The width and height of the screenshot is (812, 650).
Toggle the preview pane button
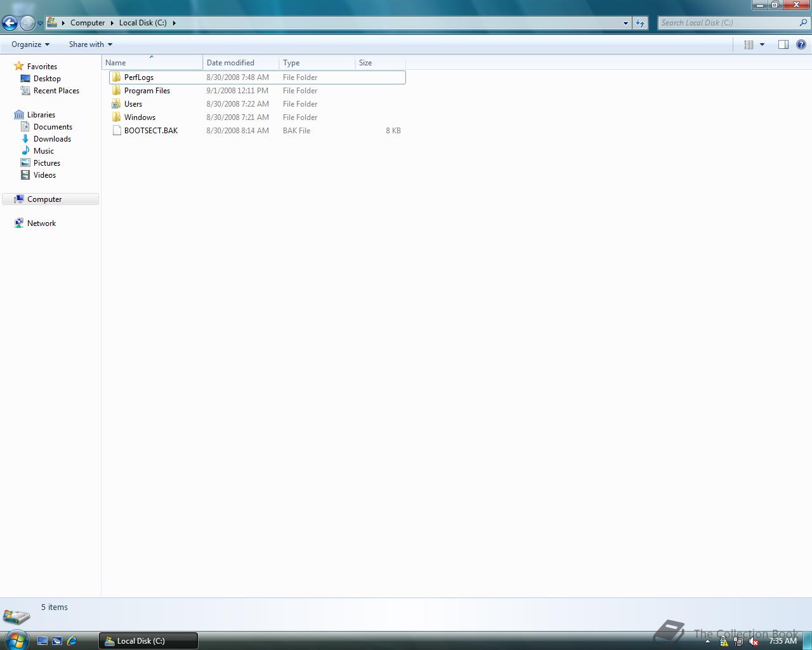pos(783,44)
